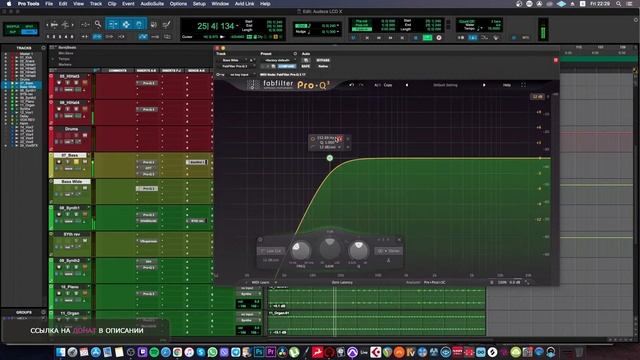Open the 12 dB/oct slope dropdown
Viewport: 640px width, 360px height.
pyautogui.click(x=271, y=260)
